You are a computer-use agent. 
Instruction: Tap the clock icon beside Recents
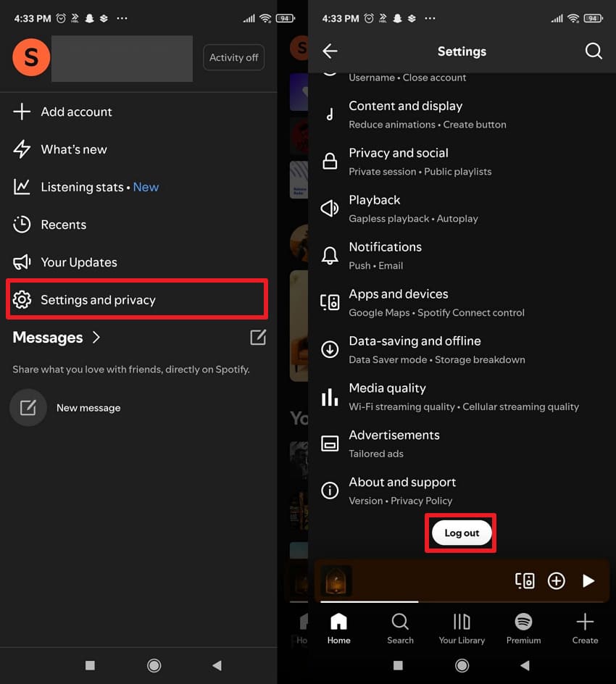click(22, 225)
